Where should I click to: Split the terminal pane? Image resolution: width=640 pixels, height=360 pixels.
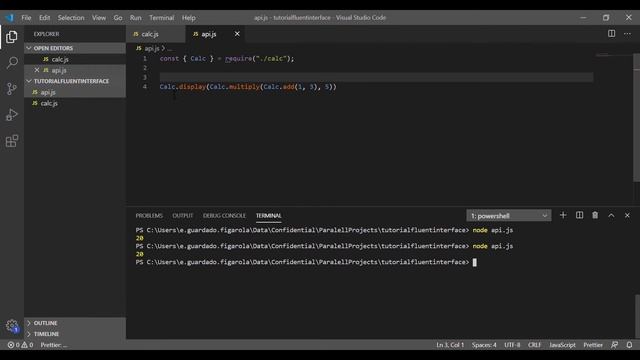click(579, 215)
